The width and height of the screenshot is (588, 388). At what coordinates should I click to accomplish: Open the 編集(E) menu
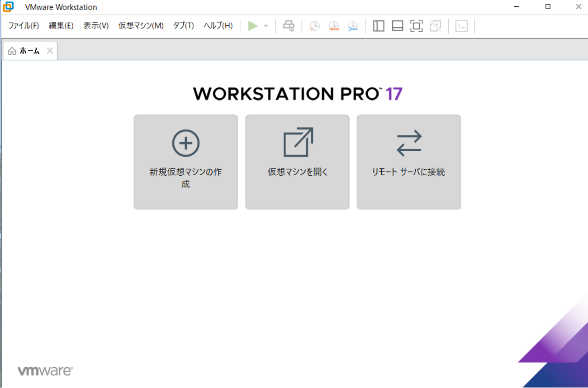tap(61, 26)
